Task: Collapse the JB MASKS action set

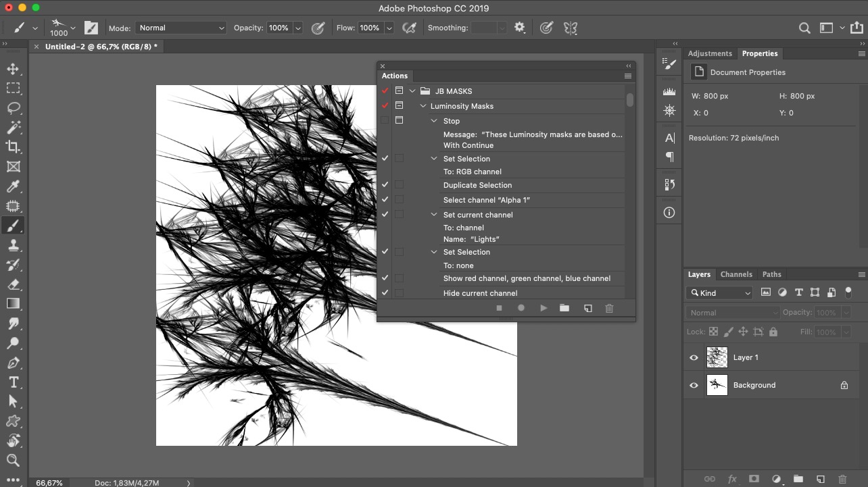Action: 412,91
